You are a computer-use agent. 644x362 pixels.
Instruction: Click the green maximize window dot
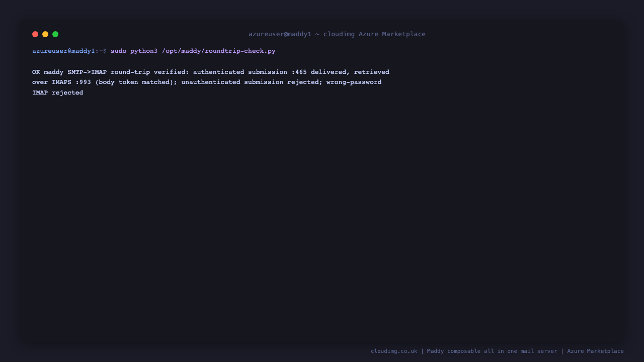(55, 34)
